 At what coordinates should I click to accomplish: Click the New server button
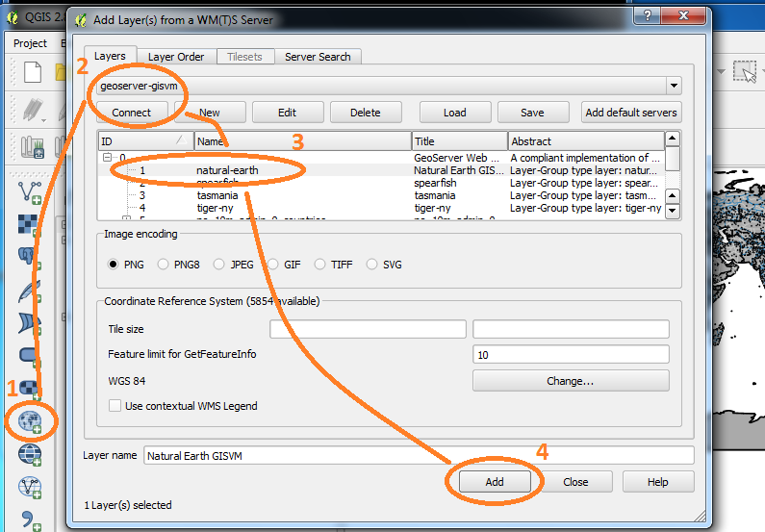pyautogui.click(x=210, y=113)
